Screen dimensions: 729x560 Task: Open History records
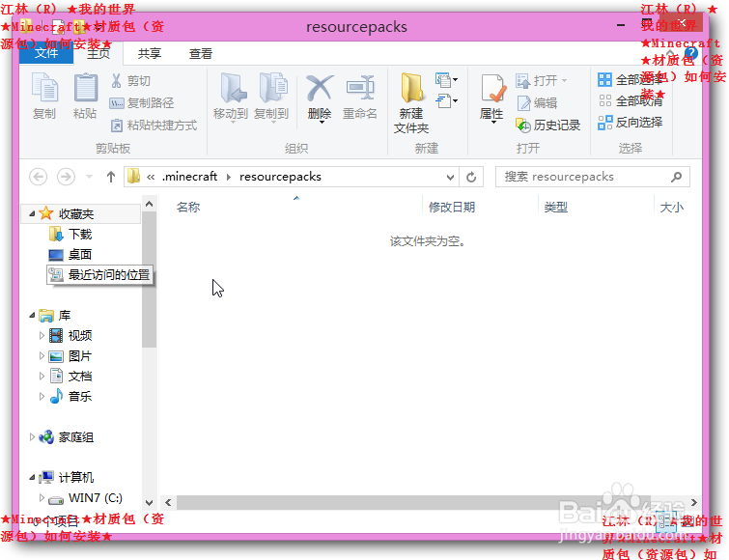point(548,125)
